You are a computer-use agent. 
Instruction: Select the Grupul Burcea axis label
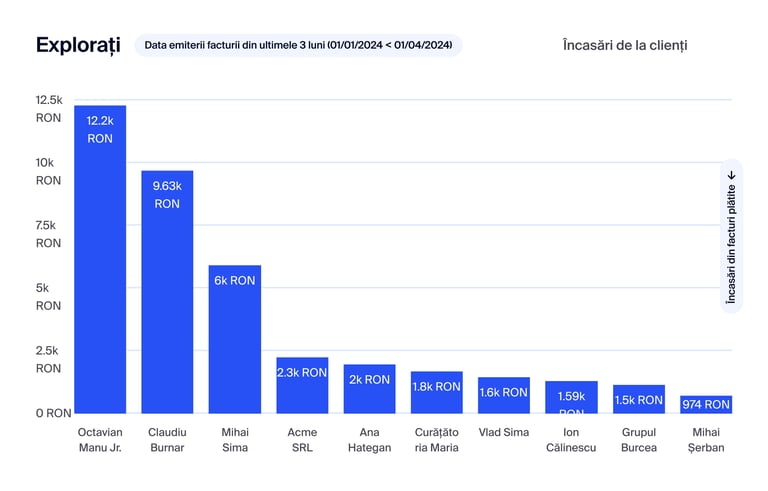[x=638, y=440]
